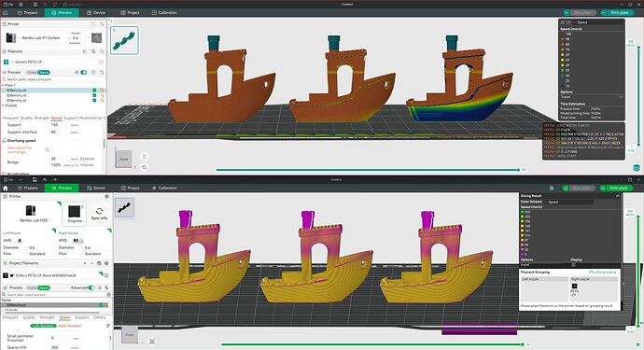Select the plate 1 thumbnail in the top window
The height and width of the screenshot is (350, 644).
[124, 40]
